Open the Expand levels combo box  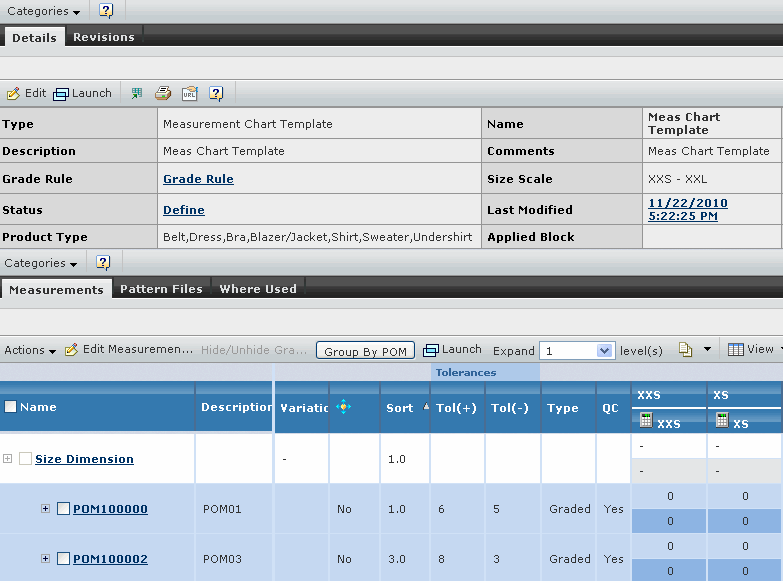click(576, 351)
